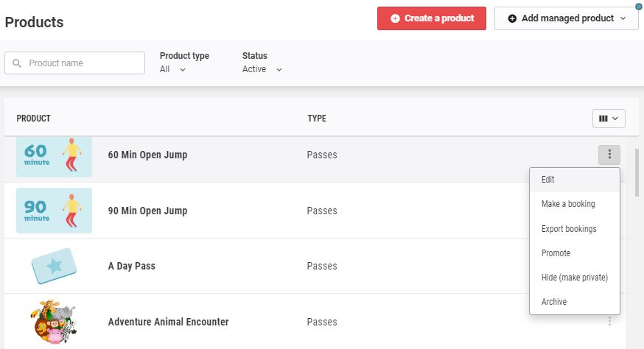Click the three-dot menu for 60 Min Open Jump

click(609, 155)
